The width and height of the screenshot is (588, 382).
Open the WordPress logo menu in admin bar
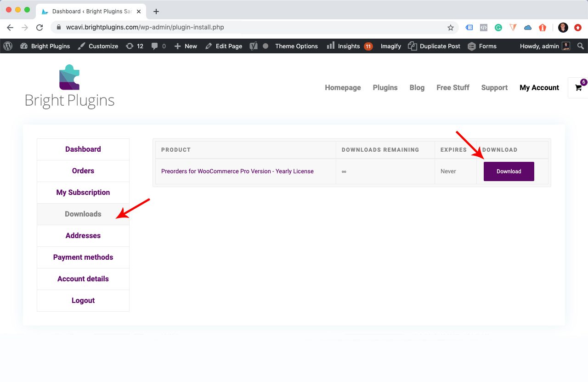point(7,46)
